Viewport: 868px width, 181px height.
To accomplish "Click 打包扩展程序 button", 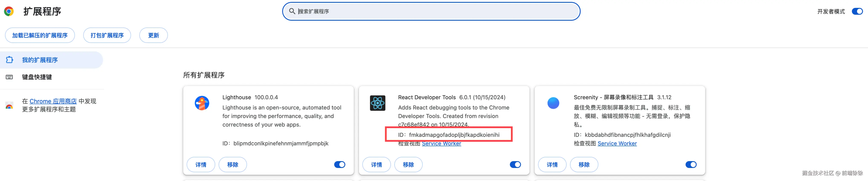I will coord(107,35).
